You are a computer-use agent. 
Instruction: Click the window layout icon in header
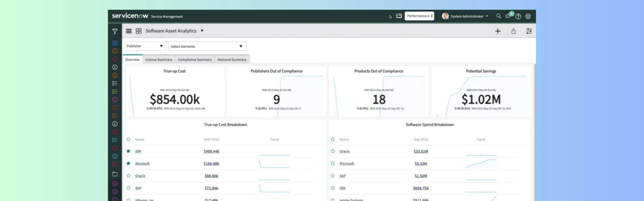(x=399, y=16)
